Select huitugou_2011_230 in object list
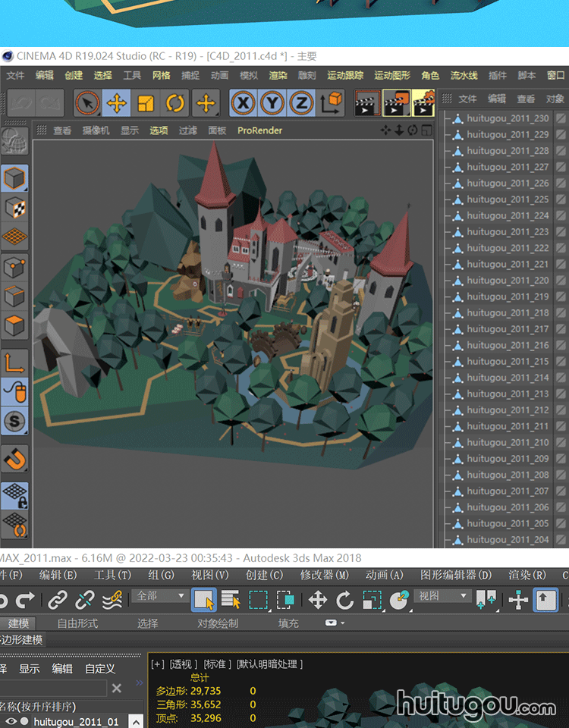The width and height of the screenshot is (569, 728). [x=508, y=118]
